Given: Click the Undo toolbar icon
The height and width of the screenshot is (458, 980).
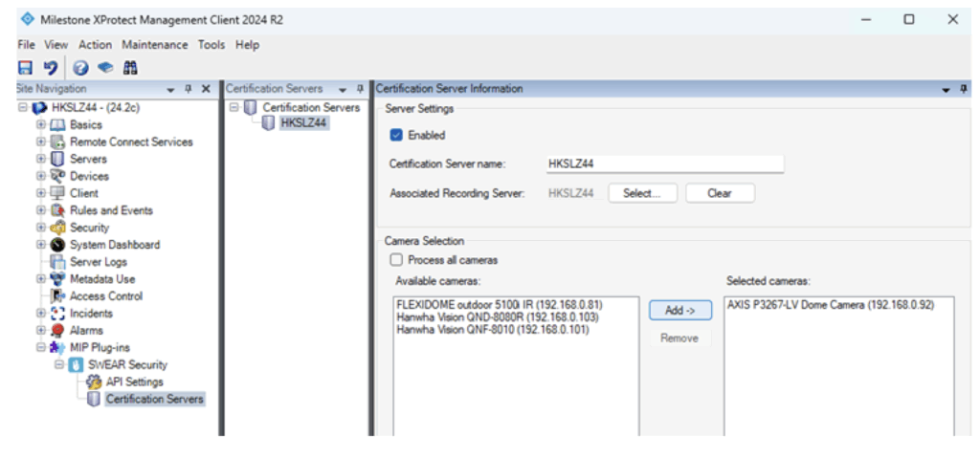Looking at the screenshot, I should pos(51,68).
